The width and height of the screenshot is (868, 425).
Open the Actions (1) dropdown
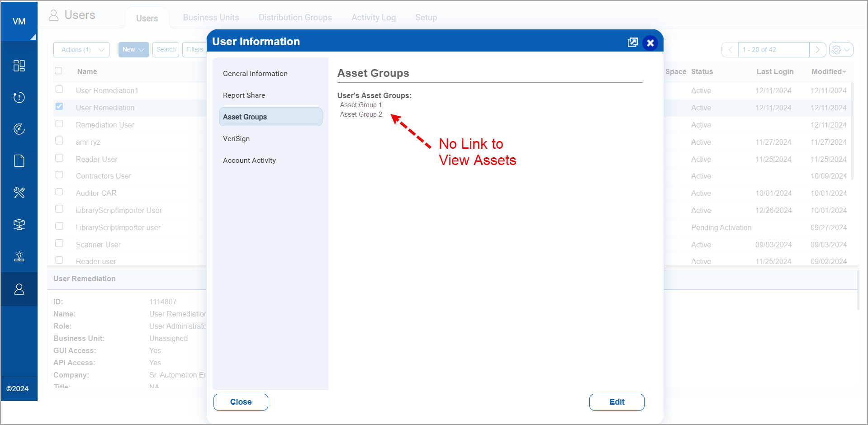click(81, 50)
